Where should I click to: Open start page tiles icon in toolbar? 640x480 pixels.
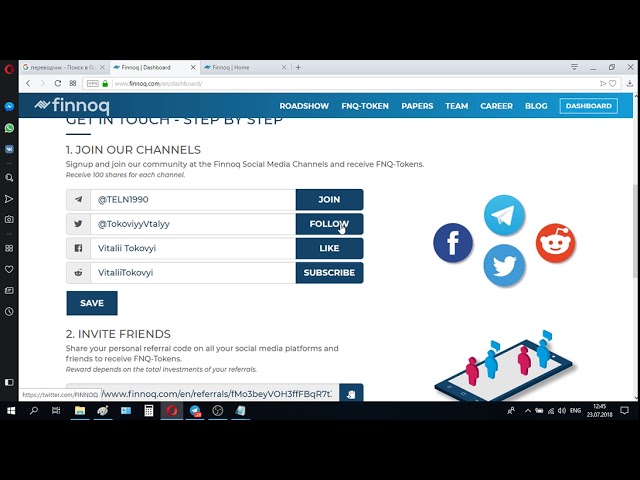73,83
